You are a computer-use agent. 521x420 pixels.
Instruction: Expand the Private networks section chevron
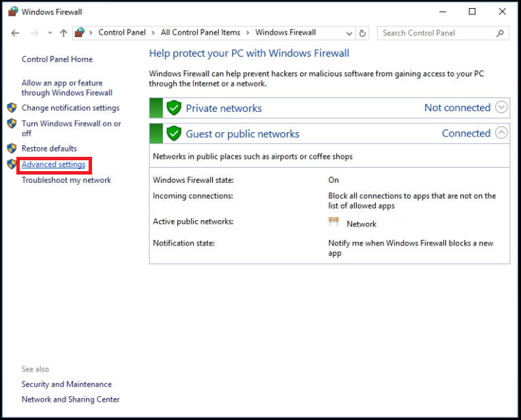[502, 107]
